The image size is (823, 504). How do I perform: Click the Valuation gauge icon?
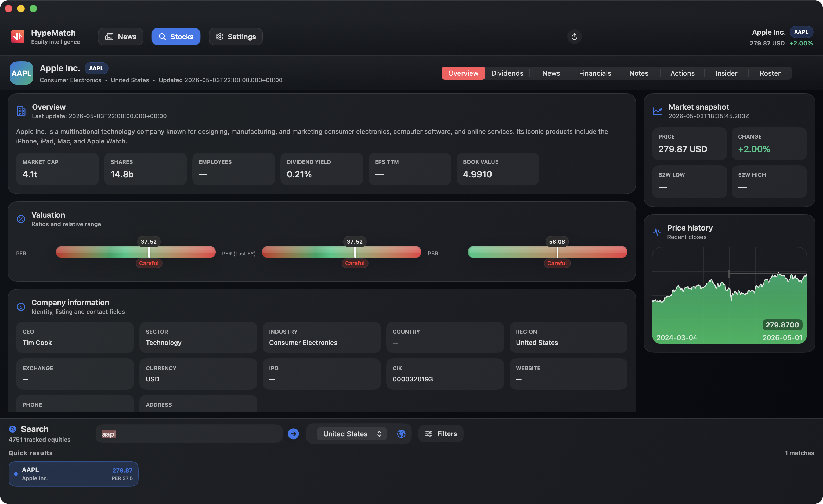[x=21, y=219]
